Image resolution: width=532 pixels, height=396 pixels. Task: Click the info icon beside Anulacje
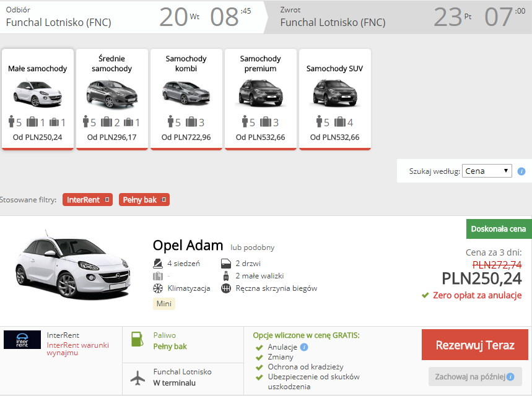[x=304, y=347]
